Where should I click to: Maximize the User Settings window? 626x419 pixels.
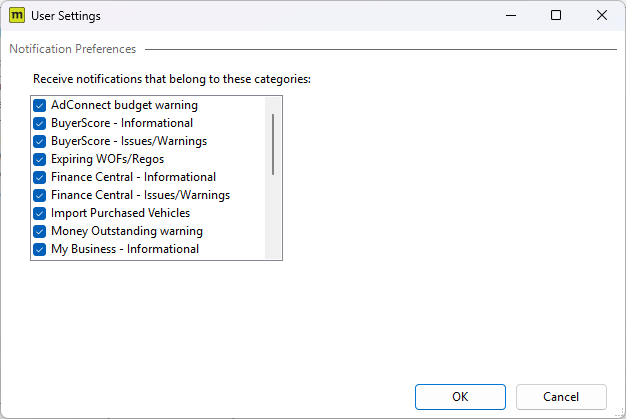point(556,16)
